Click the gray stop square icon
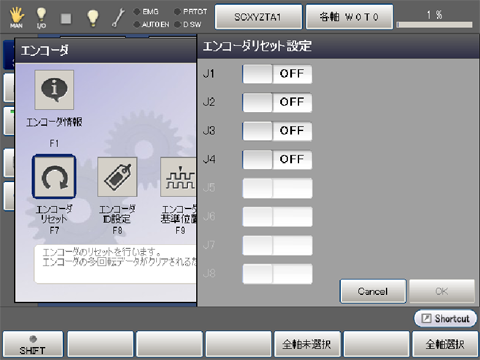This screenshot has height=360, width=480. pos(66,18)
